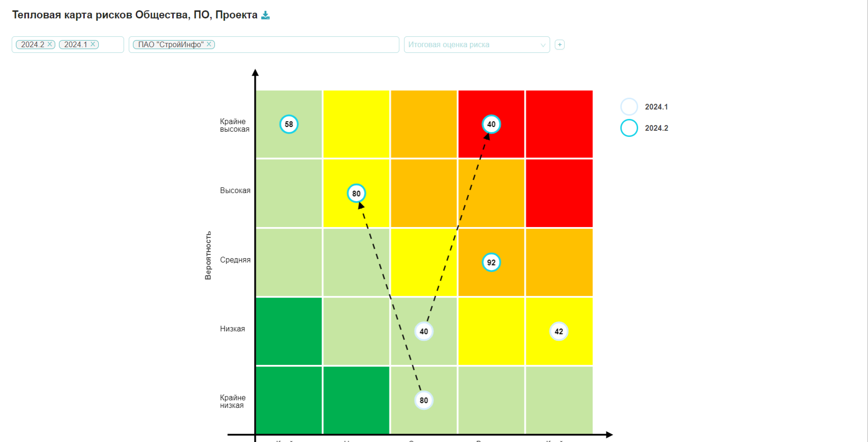Select bottom-row risk bubble 80

(424, 400)
